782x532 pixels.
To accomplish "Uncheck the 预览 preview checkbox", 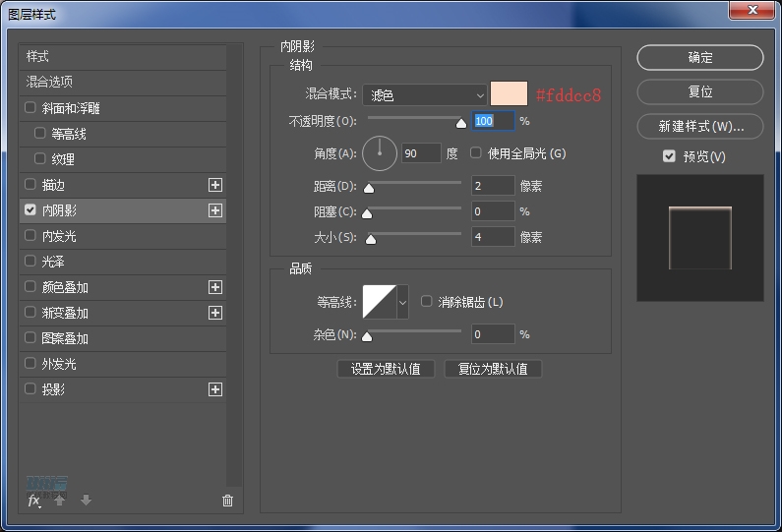I will pos(669,156).
